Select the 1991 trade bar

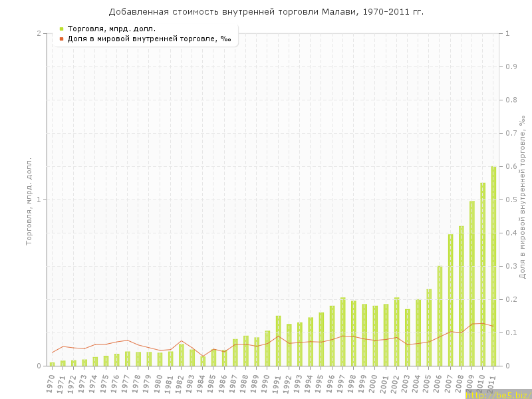point(278,340)
